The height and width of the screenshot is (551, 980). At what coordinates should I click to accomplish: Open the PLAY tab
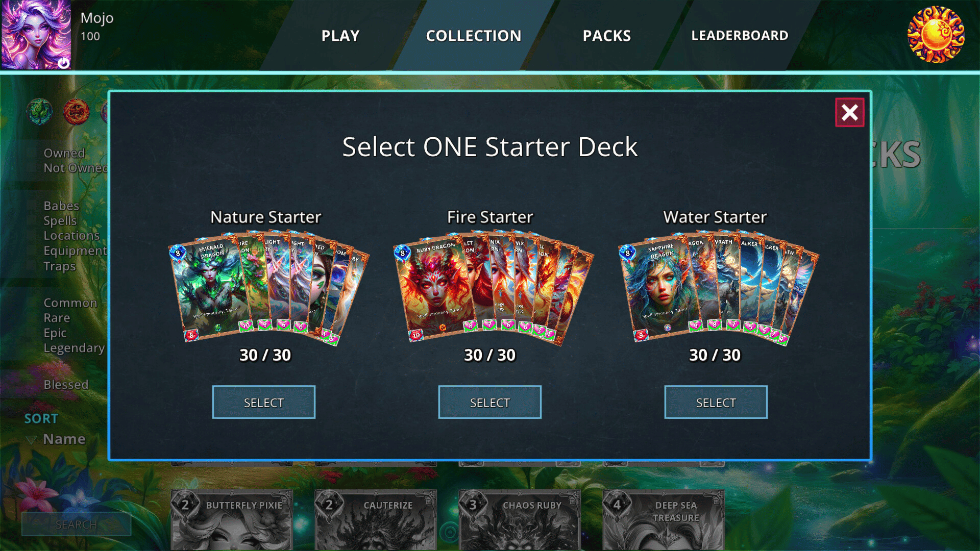tap(340, 36)
